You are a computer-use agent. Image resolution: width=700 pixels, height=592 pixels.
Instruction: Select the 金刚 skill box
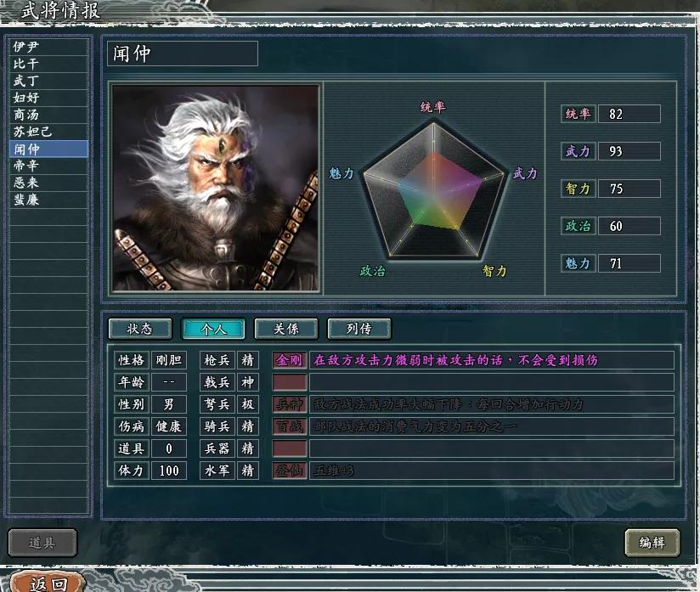[290, 360]
